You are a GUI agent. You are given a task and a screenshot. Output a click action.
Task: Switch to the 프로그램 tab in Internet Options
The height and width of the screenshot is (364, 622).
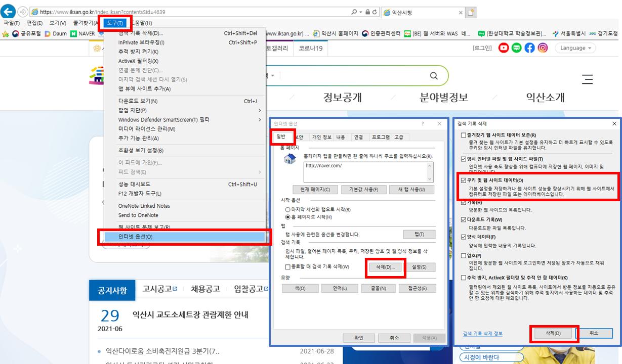tap(381, 137)
